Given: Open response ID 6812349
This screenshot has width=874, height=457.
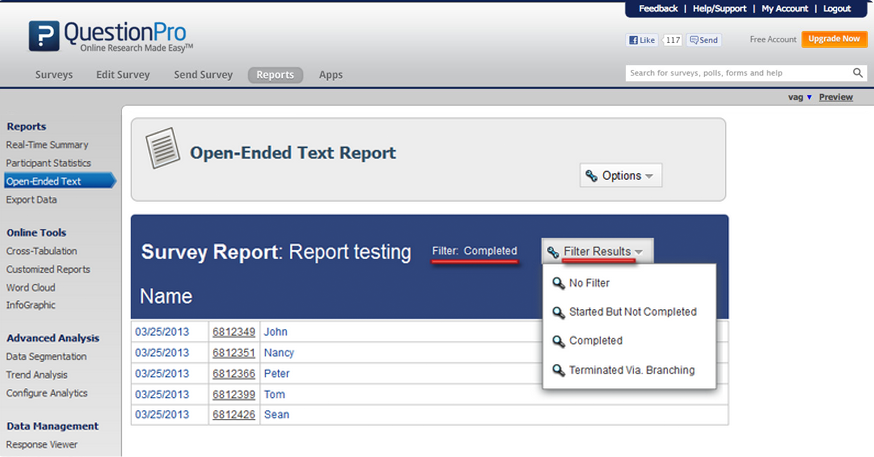Looking at the screenshot, I should pyautogui.click(x=234, y=332).
